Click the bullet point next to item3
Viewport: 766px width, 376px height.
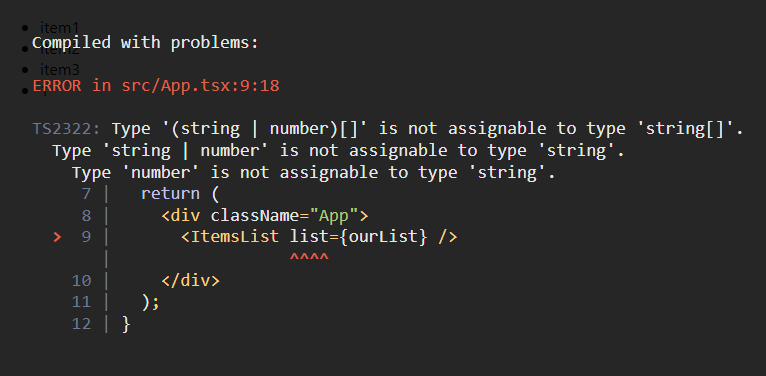pos(25,70)
